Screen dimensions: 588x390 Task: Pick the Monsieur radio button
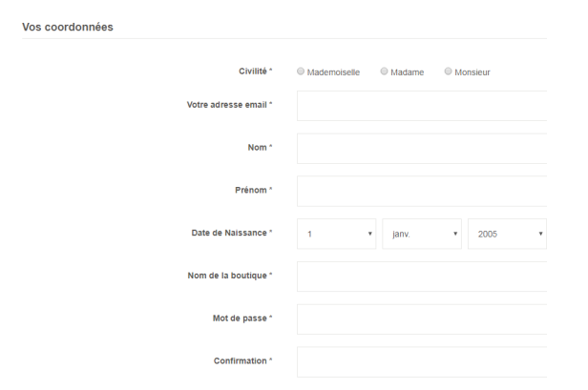coord(449,72)
